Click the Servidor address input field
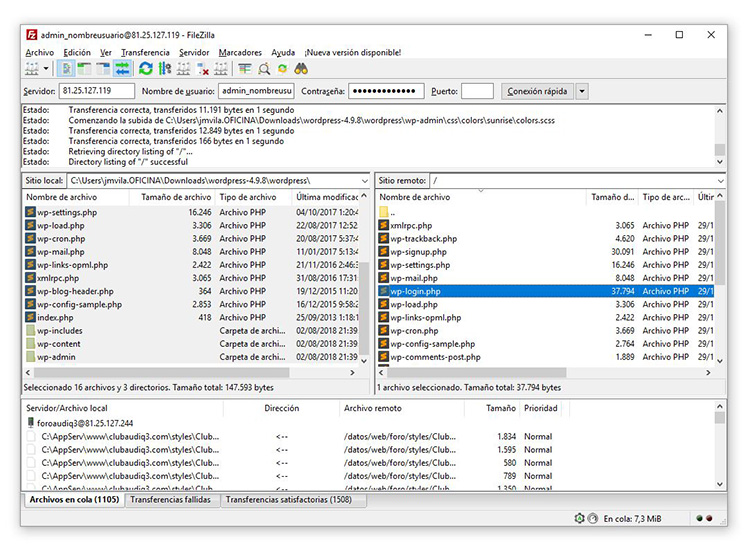Screen dimensions: 750x555 point(97,91)
